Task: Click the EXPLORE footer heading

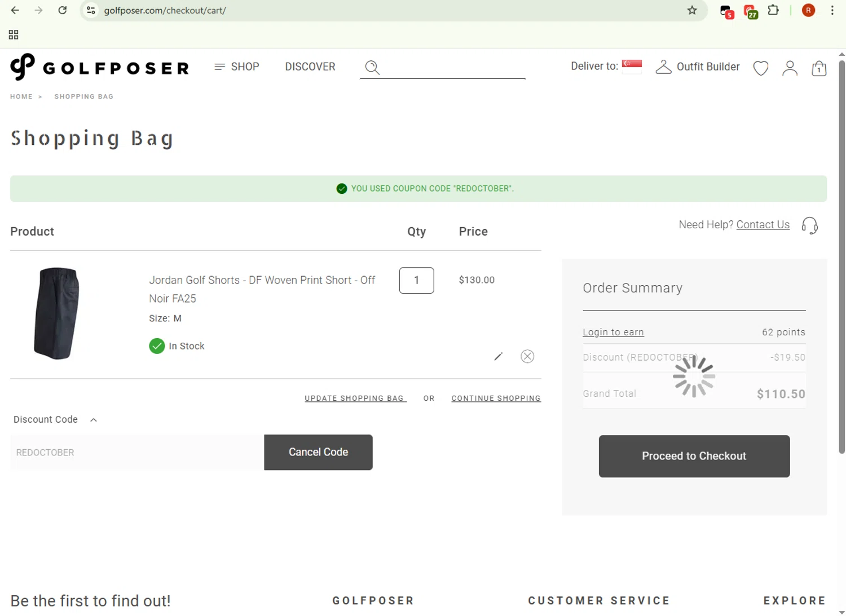Action: click(795, 601)
